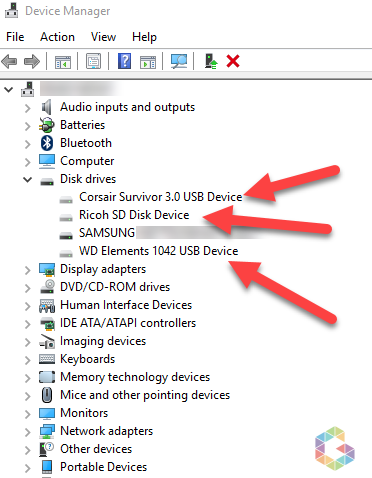Click Show/Hide Console Tree toolbar icon
The image size is (372, 478).
tap(63, 62)
